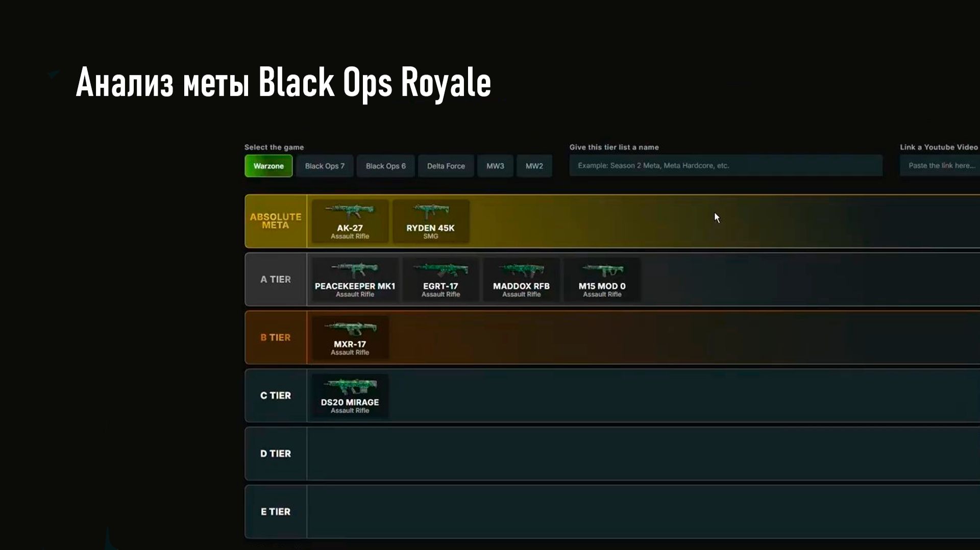Enable the MW2 game selection
Screen dimensions: 980x550
coord(534,166)
